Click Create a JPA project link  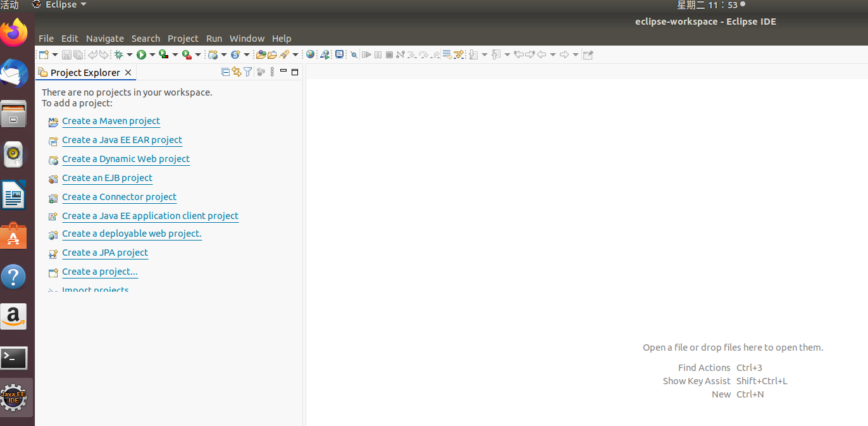point(105,253)
